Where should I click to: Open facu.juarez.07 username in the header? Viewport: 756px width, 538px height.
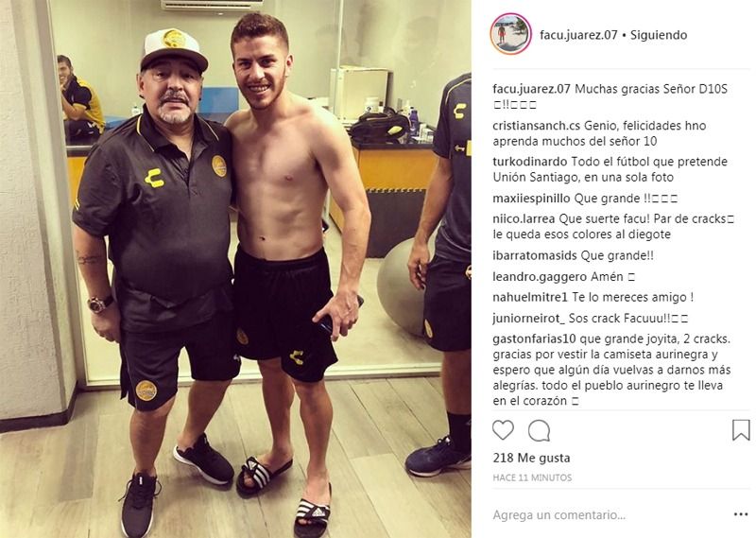click(x=578, y=35)
